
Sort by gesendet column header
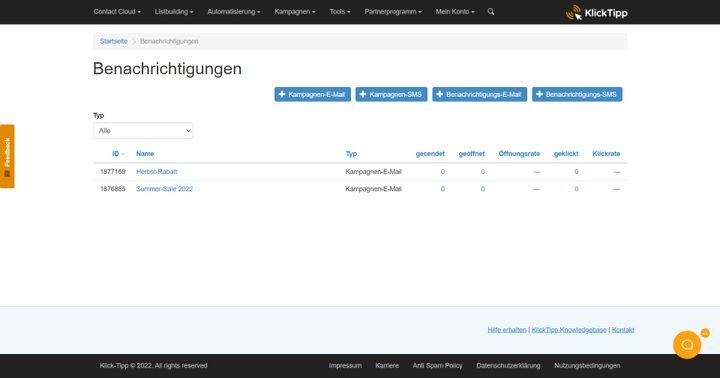(430, 154)
